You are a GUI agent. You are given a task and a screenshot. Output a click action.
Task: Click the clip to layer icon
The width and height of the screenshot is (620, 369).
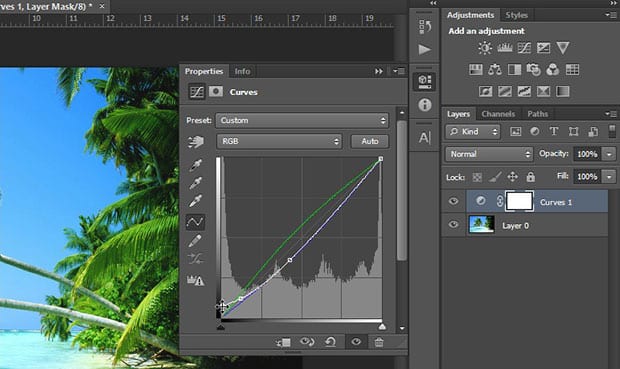(x=283, y=342)
